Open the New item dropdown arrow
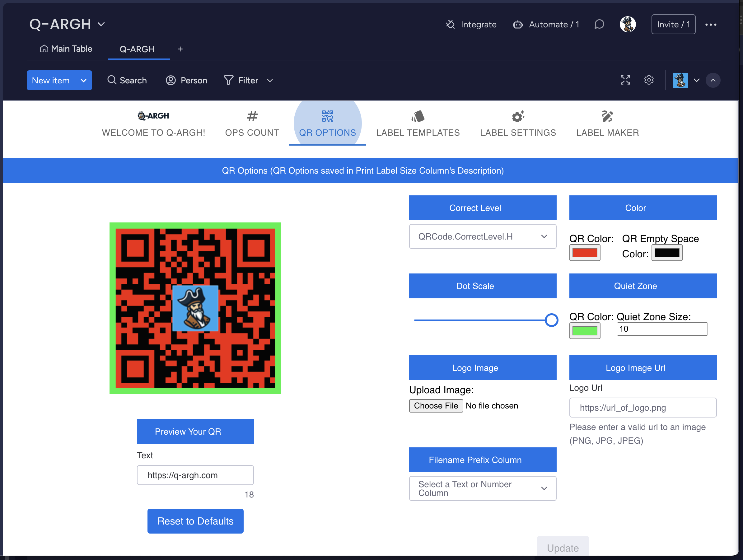743x560 pixels. tap(84, 80)
